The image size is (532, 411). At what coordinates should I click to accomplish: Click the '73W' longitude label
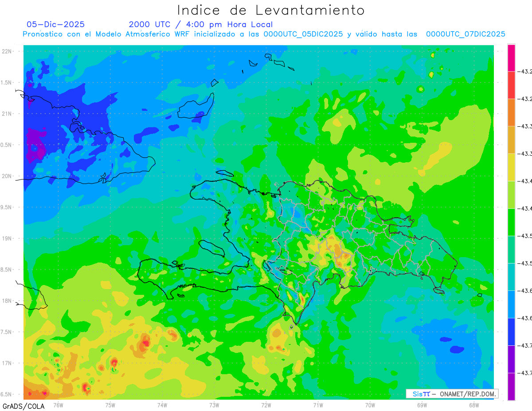pos(214,405)
